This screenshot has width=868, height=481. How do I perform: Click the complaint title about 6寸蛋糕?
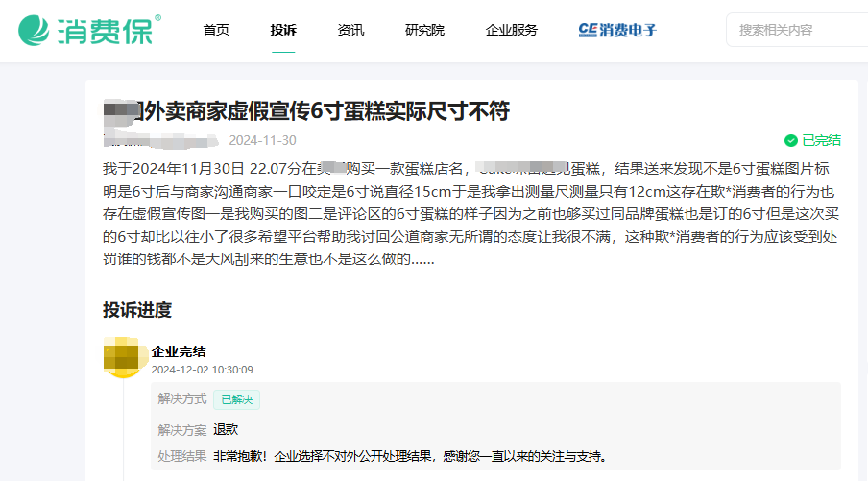click(x=306, y=111)
